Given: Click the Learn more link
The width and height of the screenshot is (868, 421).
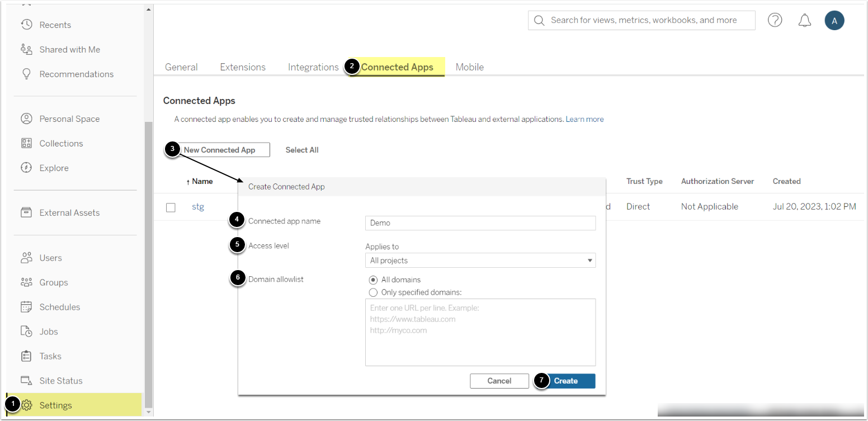Looking at the screenshot, I should tap(584, 119).
